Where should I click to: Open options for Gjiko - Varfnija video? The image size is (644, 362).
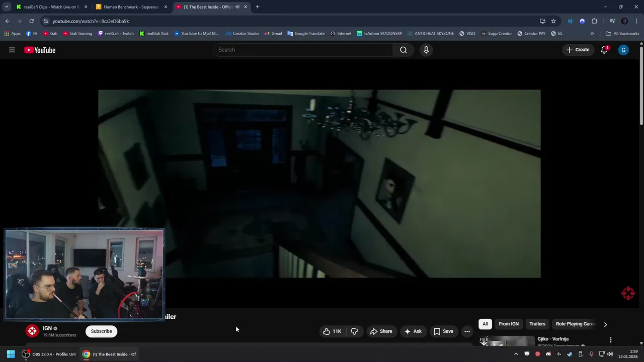[x=610, y=340]
